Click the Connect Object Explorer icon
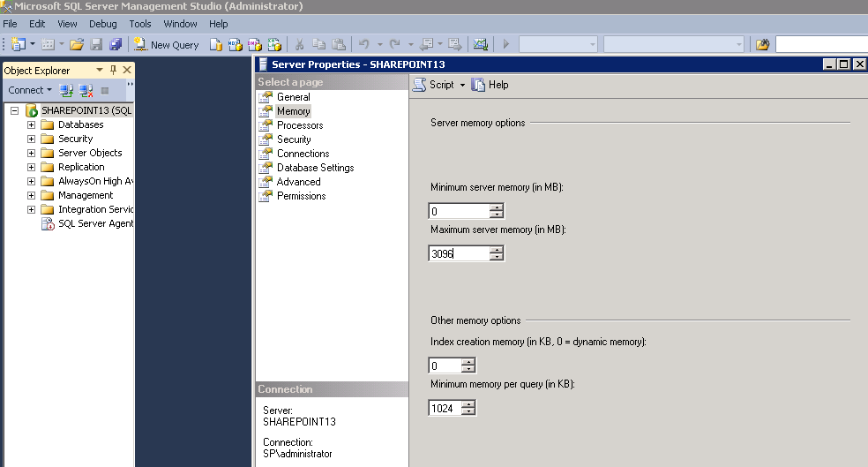Viewport: 868px width, 467px height. tap(66, 90)
